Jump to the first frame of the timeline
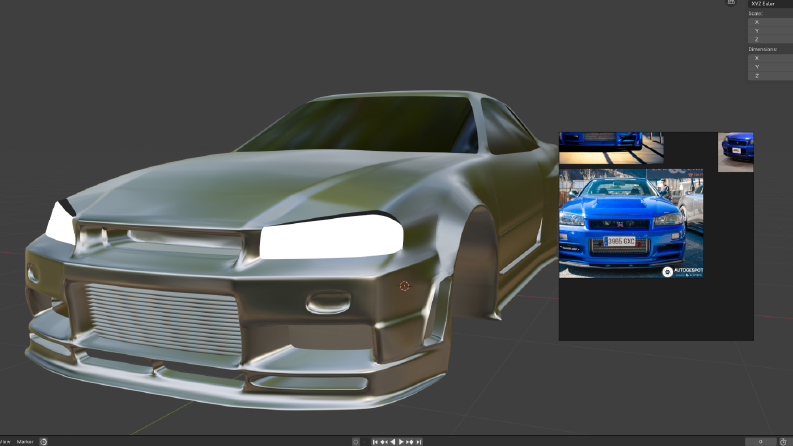Viewport: 793px width, 446px height. [x=375, y=442]
